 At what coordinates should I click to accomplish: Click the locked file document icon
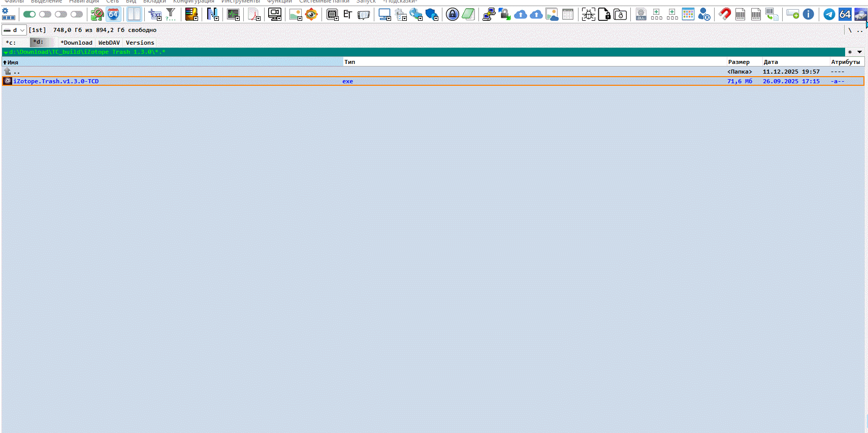tap(604, 14)
